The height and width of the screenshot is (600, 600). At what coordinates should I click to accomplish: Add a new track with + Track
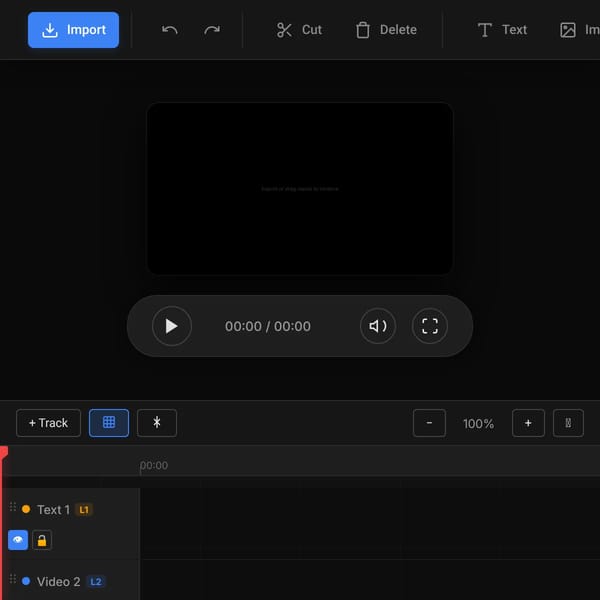point(49,423)
